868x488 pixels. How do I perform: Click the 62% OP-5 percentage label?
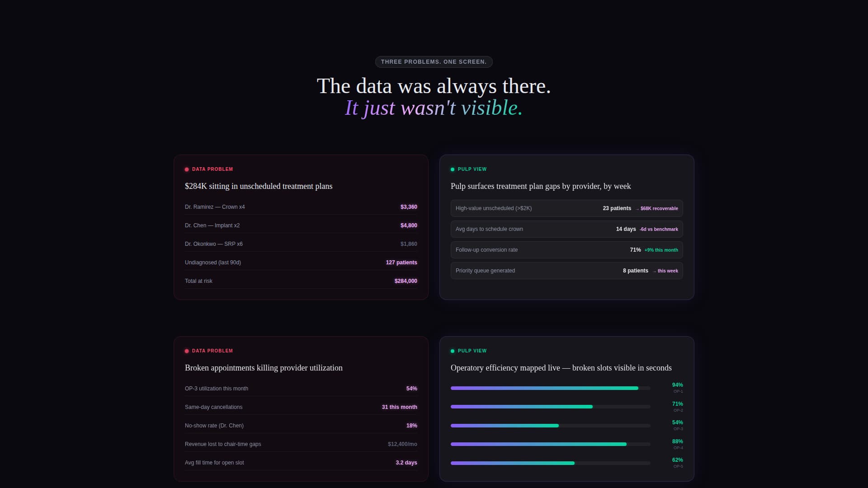677,460
